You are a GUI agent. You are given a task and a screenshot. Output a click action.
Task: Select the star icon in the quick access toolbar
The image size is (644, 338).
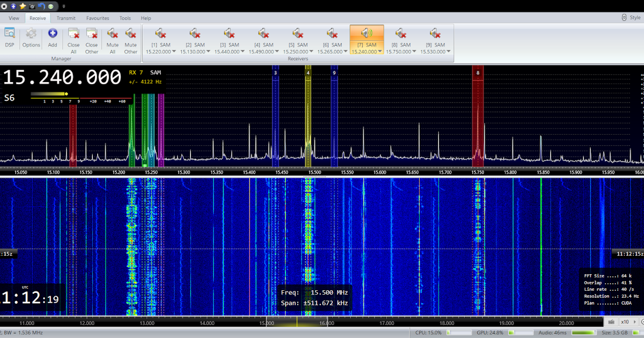click(x=23, y=6)
